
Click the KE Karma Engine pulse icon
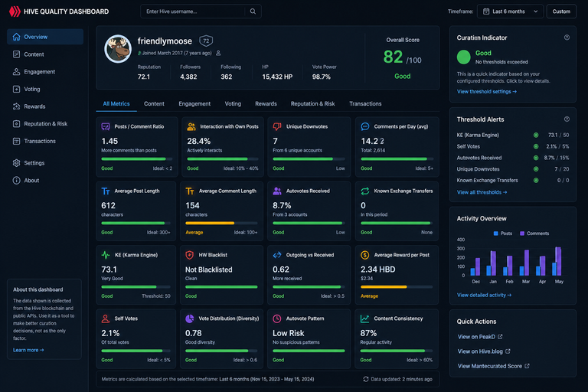click(x=106, y=255)
